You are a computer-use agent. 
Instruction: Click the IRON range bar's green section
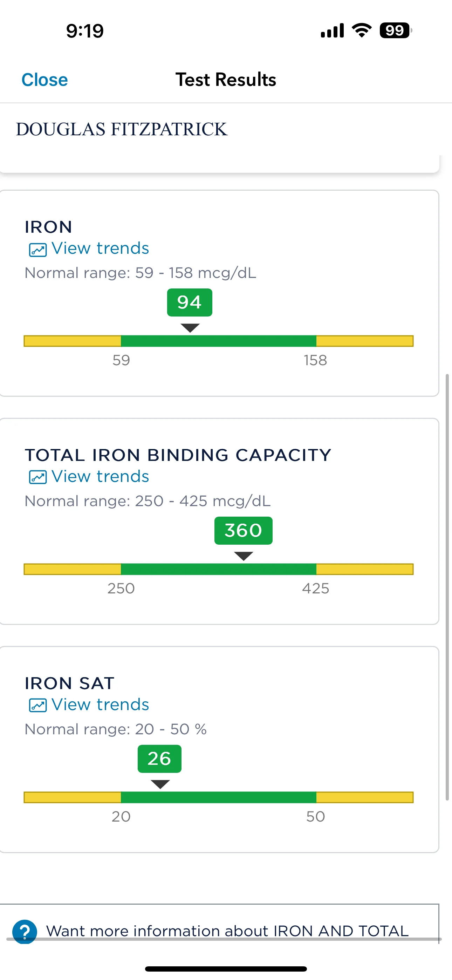coord(218,341)
